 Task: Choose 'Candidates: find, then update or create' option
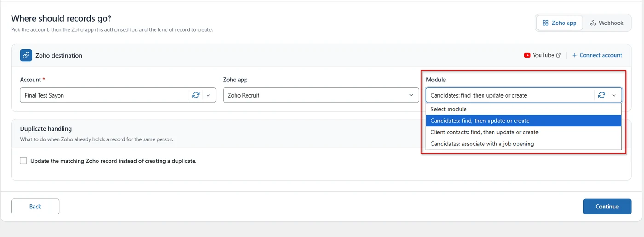[523, 121]
